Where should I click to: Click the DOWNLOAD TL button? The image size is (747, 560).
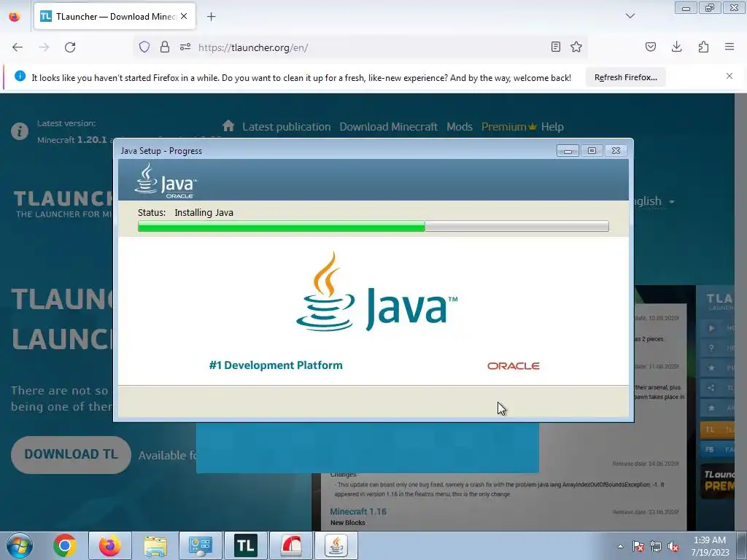click(71, 455)
